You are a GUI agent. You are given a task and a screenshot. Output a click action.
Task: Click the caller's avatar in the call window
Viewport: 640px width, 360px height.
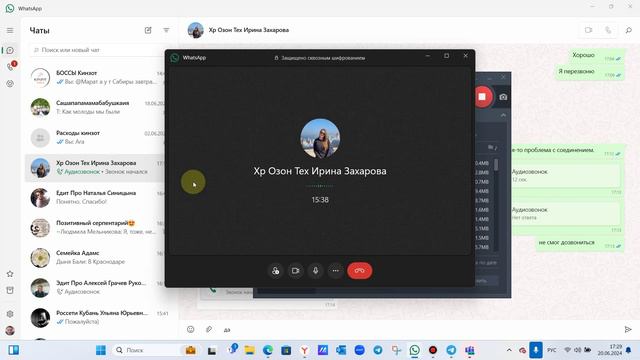[x=320, y=138]
